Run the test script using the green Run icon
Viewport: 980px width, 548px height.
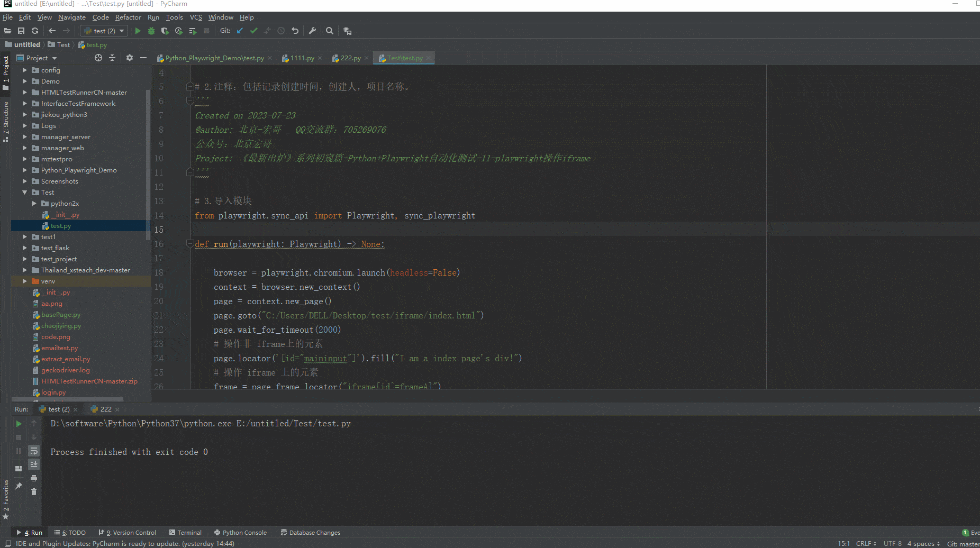click(138, 31)
